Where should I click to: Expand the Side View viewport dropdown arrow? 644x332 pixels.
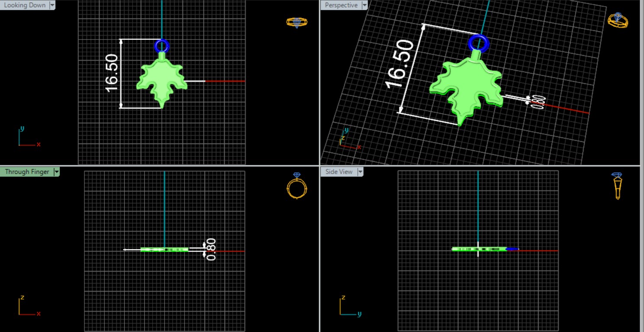[x=360, y=172]
